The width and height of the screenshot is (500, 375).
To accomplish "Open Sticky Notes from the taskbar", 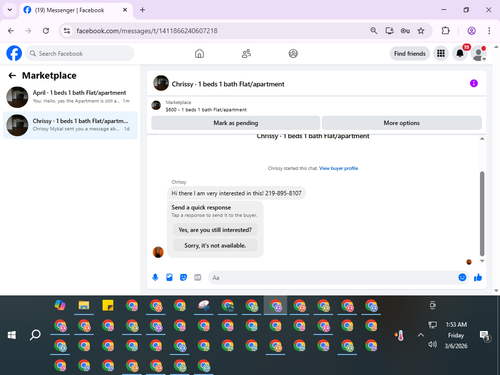I will 108,305.
